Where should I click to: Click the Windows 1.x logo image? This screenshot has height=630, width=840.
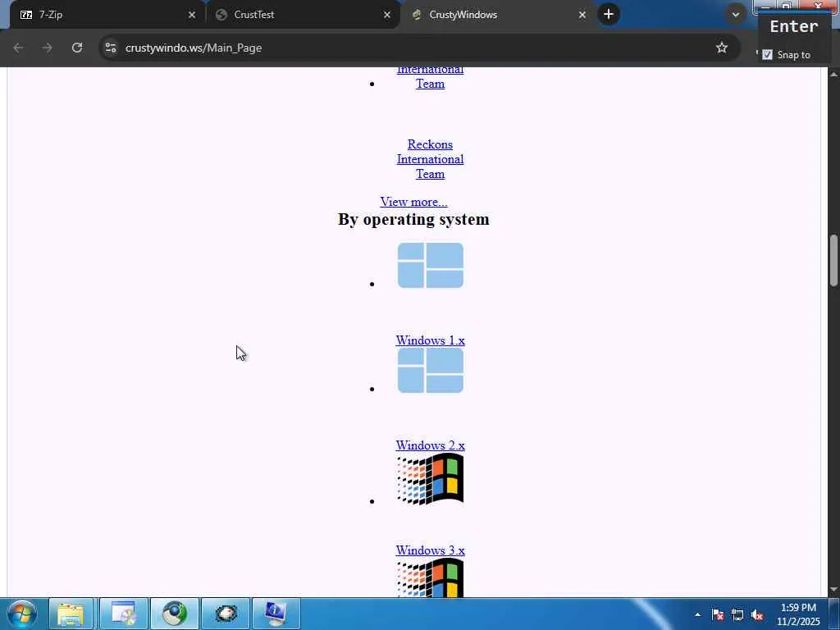[x=430, y=265]
